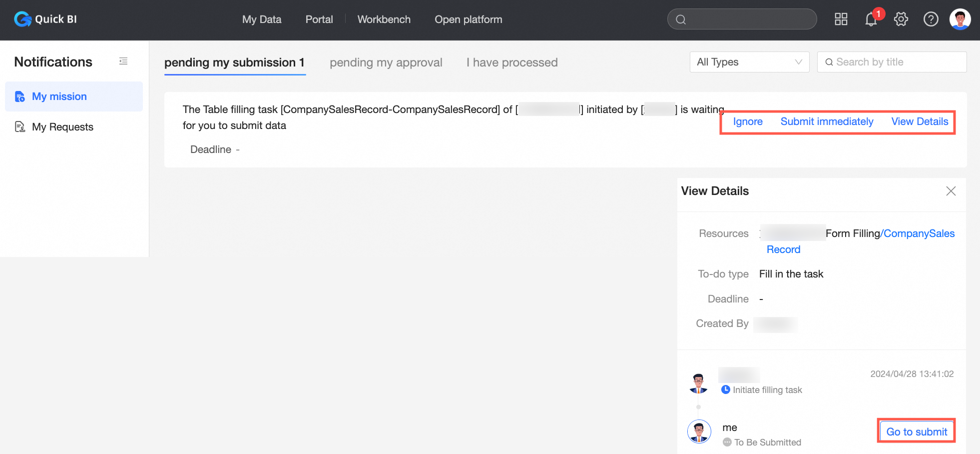The width and height of the screenshot is (980, 454).
Task: Click the Quick BI logo icon
Action: (22, 19)
